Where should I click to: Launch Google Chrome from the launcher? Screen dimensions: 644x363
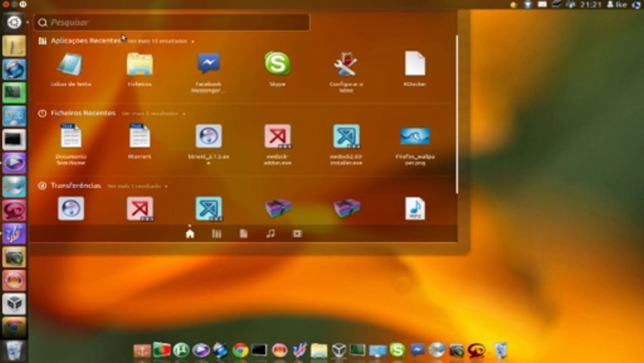[x=14, y=327]
